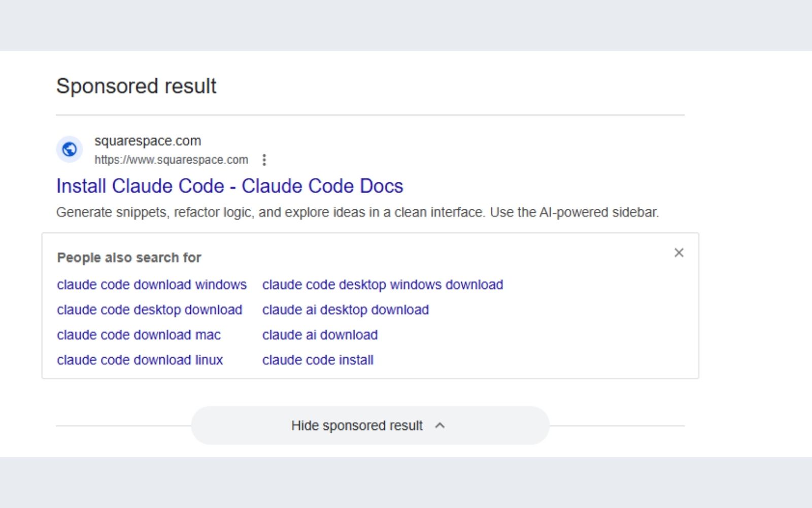Open the three-dot menu next to the URL
This screenshot has height=508, width=812.
264,160
